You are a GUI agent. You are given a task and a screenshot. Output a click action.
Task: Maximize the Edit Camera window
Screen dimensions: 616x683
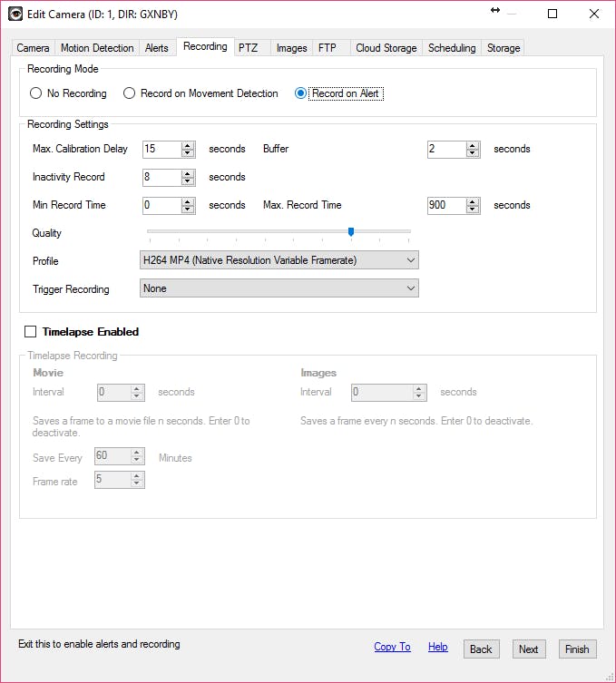[x=552, y=14]
